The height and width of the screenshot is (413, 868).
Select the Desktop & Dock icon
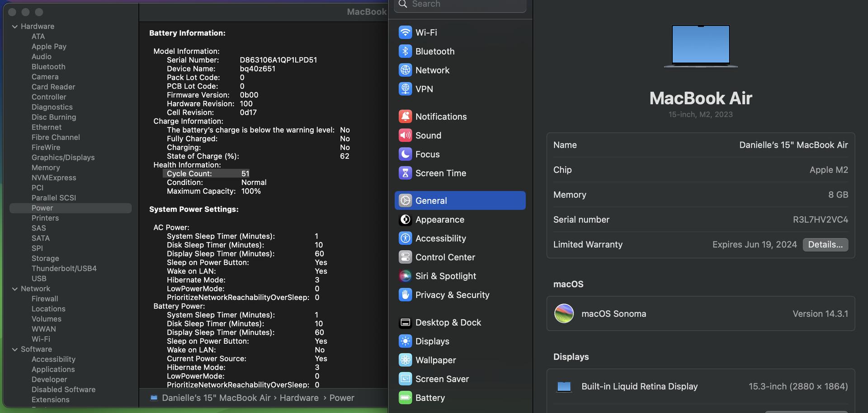[x=405, y=323]
